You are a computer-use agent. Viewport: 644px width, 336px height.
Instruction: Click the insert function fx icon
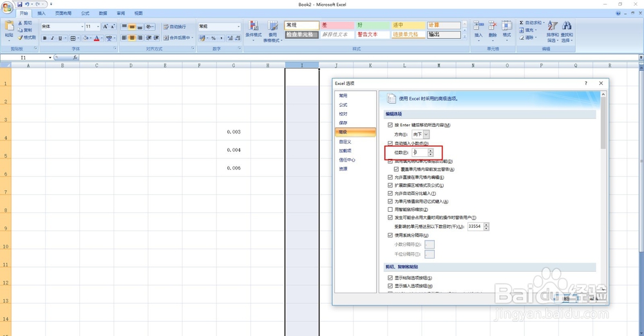pos(75,57)
